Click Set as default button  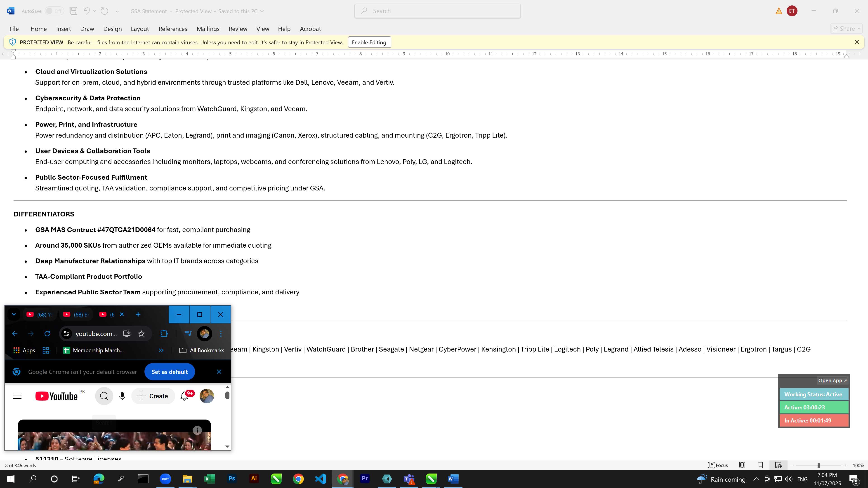[x=170, y=372]
